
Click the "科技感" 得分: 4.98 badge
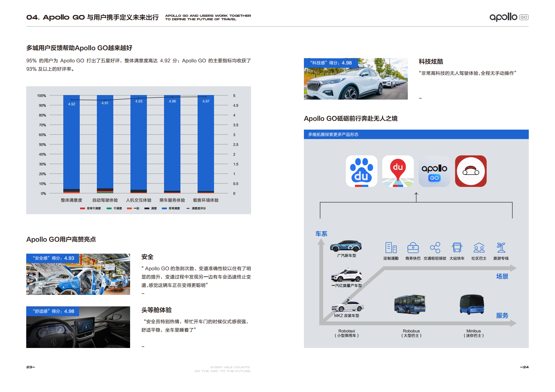tap(331, 63)
